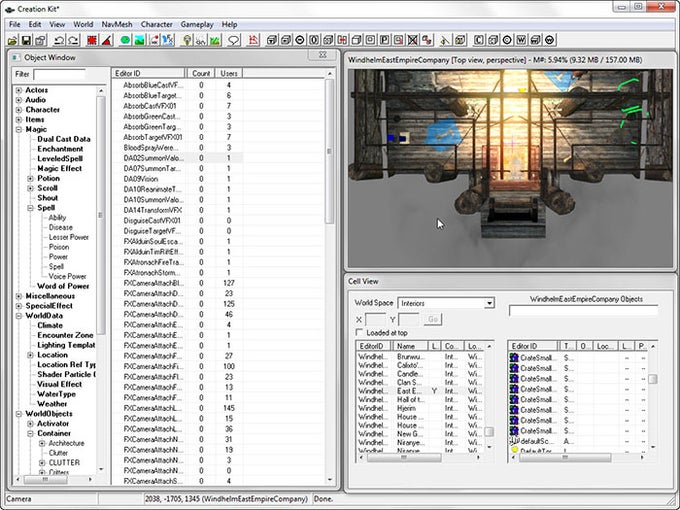Click the landscape editing toolbar icon
This screenshot has height=510, width=680.
tap(141, 41)
